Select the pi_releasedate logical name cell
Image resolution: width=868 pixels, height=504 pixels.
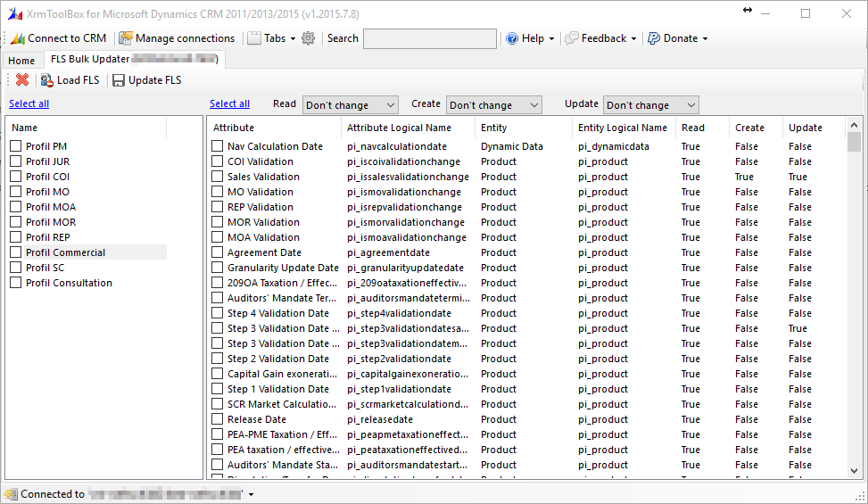tap(380, 419)
